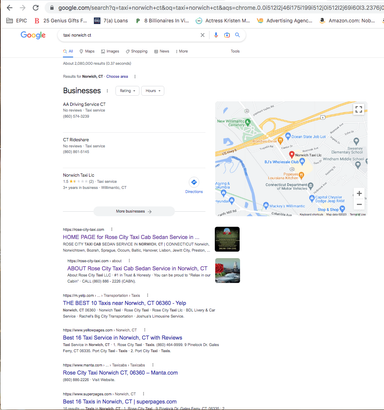Open options for rose-city-taxi.com result

tap(112, 229)
